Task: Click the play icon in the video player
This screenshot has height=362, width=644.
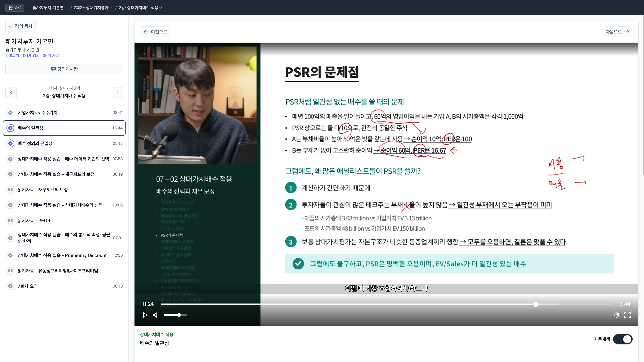Action: pyautogui.click(x=145, y=315)
